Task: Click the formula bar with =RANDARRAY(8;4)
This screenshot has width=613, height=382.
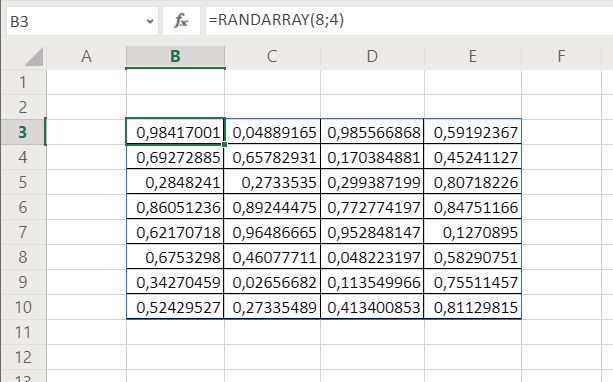Action: coord(409,21)
